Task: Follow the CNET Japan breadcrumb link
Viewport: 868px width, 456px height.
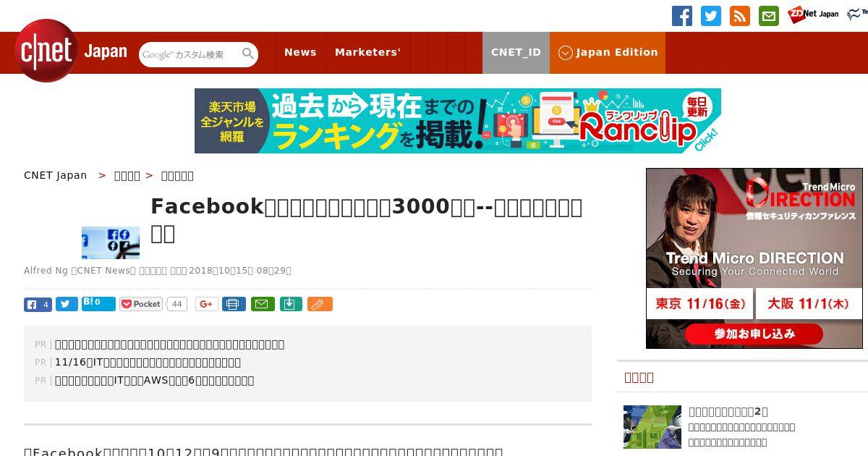Action: coord(56,175)
